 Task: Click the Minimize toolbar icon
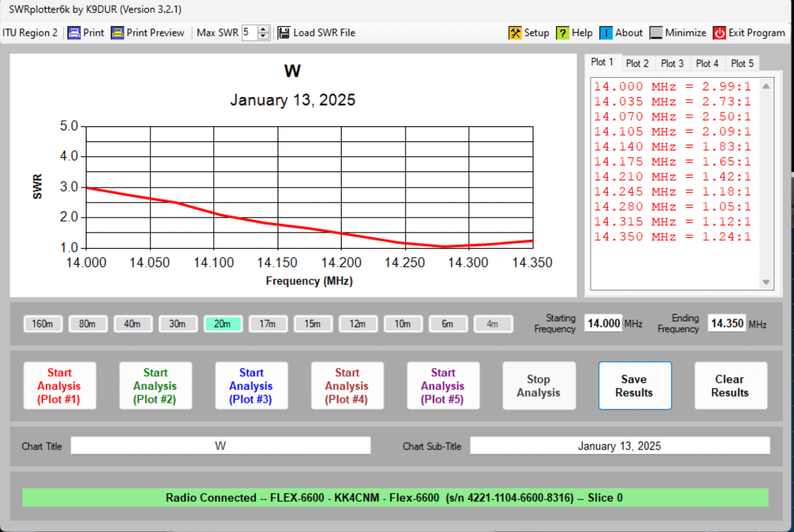coord(656,33)
